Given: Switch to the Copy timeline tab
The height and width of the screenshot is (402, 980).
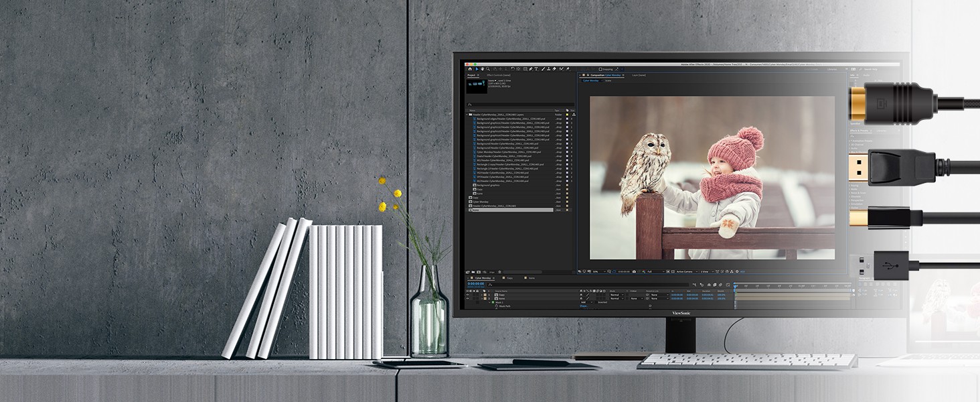Looking at the screenshot, I should (x=509, y=277).
